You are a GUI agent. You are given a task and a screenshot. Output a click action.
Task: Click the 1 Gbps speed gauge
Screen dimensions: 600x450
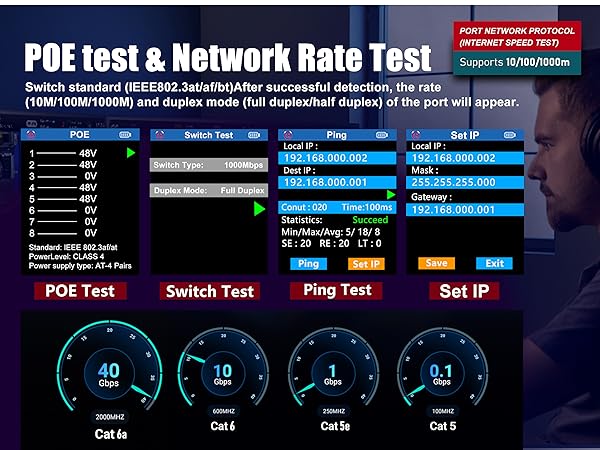(333, 367)
